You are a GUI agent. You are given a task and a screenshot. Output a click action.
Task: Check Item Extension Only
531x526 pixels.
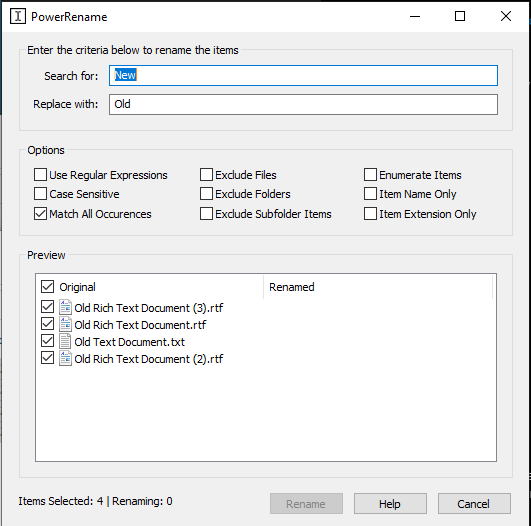[x=370, y=214]
